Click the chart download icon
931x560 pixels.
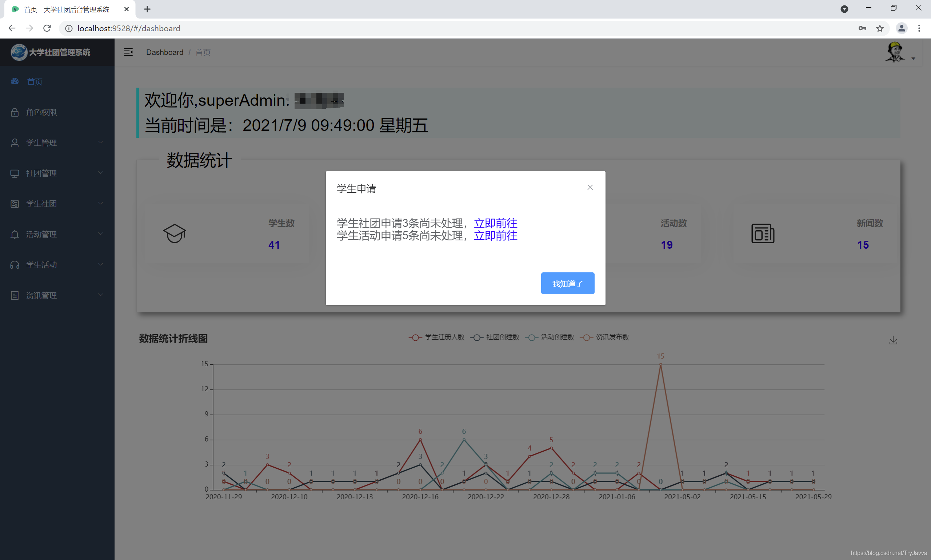pyautogui.click(x=893, y=340)
